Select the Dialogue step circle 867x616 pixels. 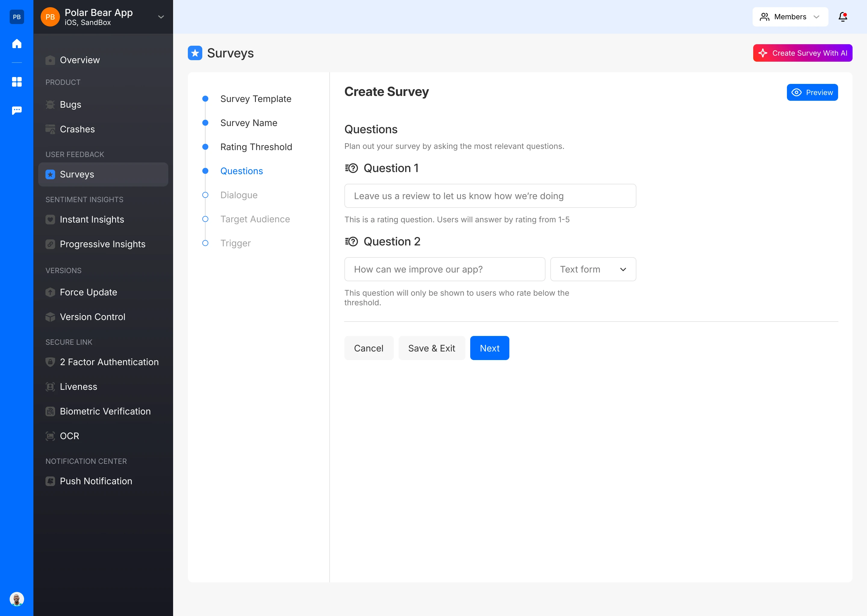(x=205, y=195)
